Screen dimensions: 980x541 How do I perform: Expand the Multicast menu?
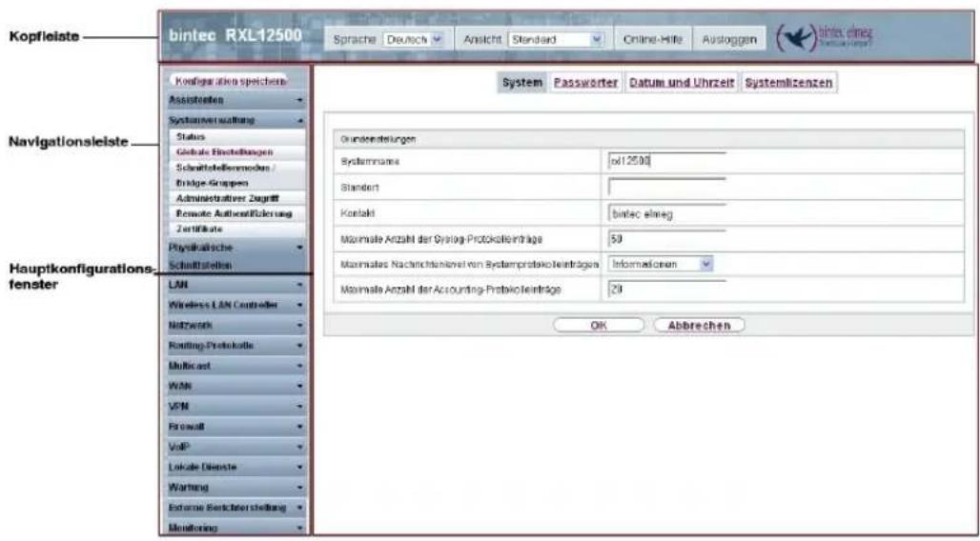coord(236,366)
